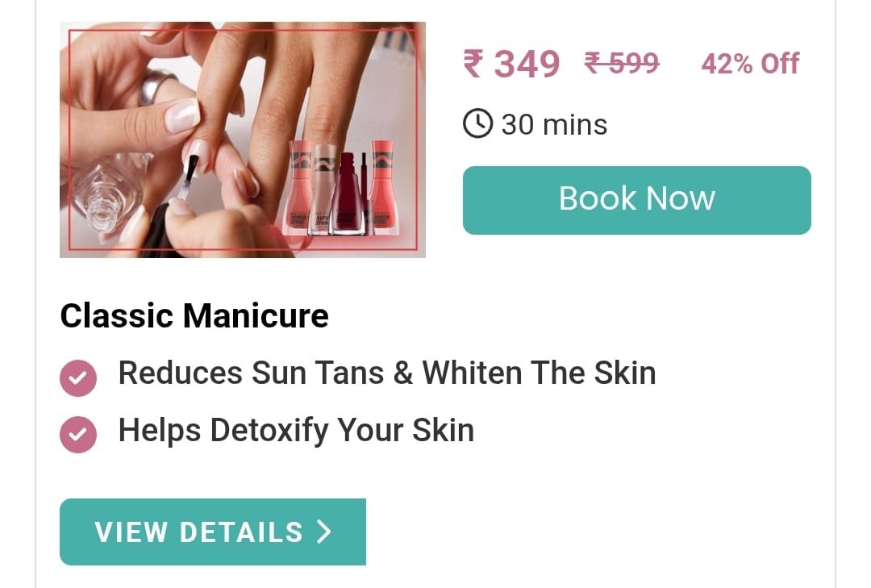Screen dimensions: 871x588
Task: Click the 30 mins duration text
Action: [x=554, y=124]
